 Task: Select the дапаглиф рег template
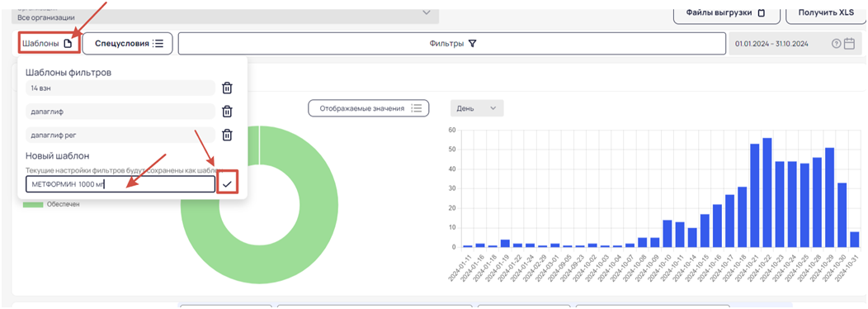(x=120, y=135)
